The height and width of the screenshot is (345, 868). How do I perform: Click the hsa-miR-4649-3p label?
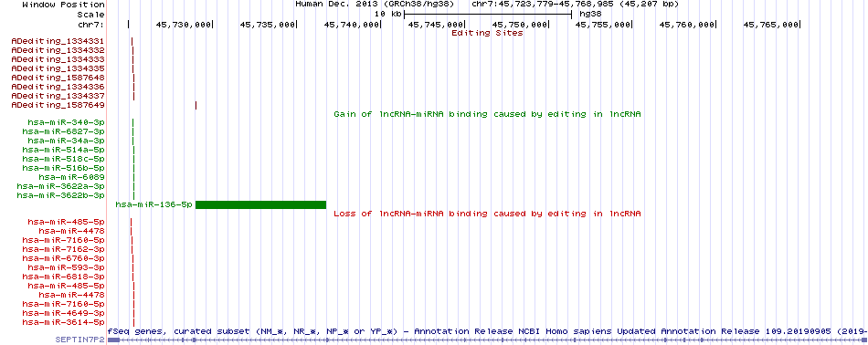[64, 313]
